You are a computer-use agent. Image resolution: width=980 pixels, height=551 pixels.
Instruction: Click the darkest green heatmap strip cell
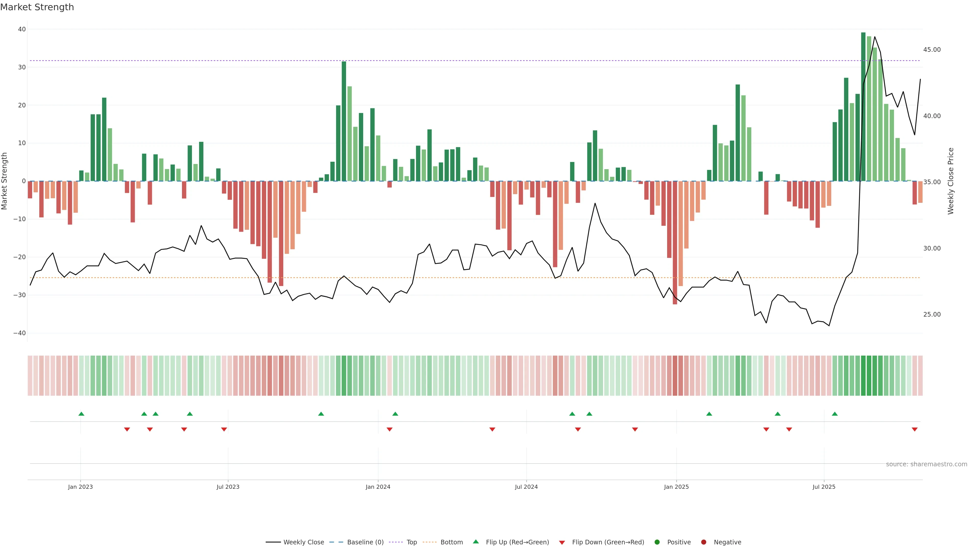(863, 376)
